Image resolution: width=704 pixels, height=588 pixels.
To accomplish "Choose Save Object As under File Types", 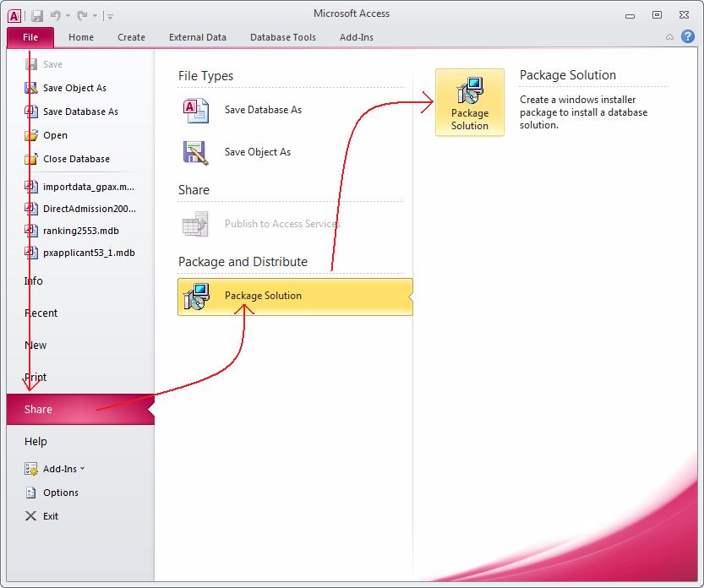I will (x=258, y=152).
